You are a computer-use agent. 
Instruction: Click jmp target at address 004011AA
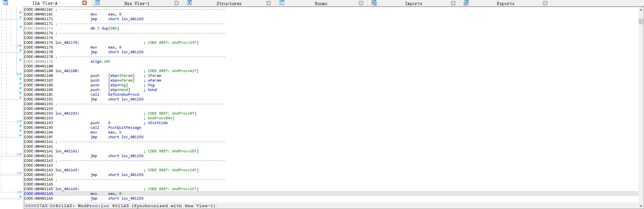[132, 198]
